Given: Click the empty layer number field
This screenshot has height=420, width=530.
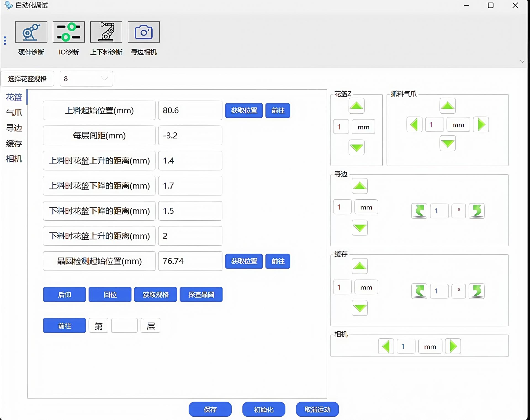Looking at the screenshot, I should 124,325.
